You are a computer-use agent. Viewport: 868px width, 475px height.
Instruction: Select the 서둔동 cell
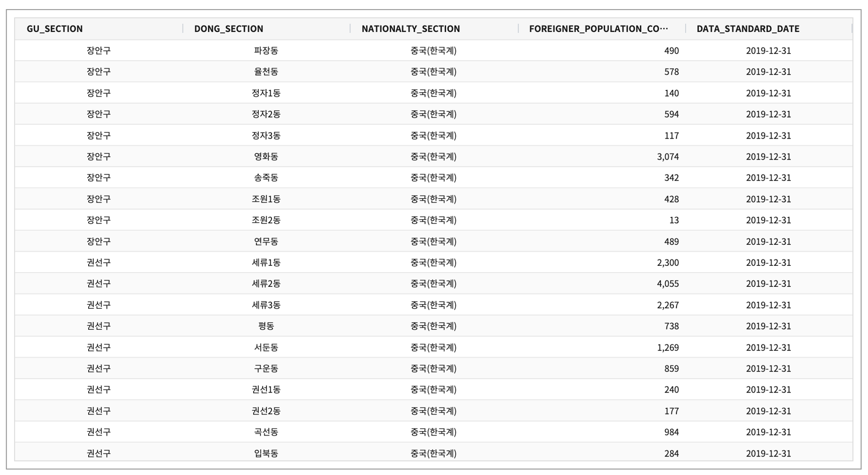click(x=266, y=347)
